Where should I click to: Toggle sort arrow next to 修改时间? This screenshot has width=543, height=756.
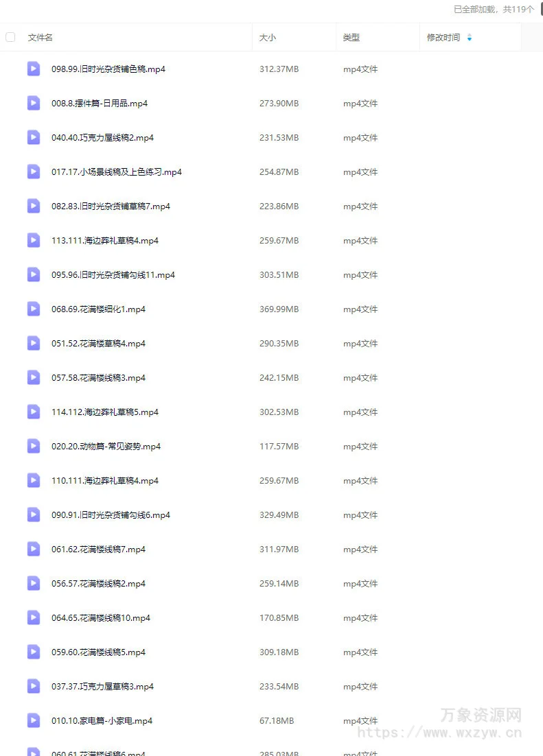469,38
